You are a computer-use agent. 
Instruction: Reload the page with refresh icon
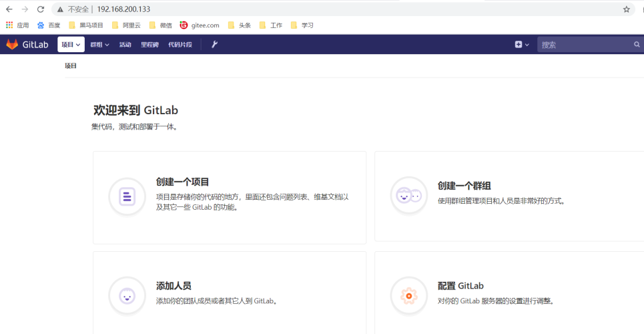tap(40, 9)
